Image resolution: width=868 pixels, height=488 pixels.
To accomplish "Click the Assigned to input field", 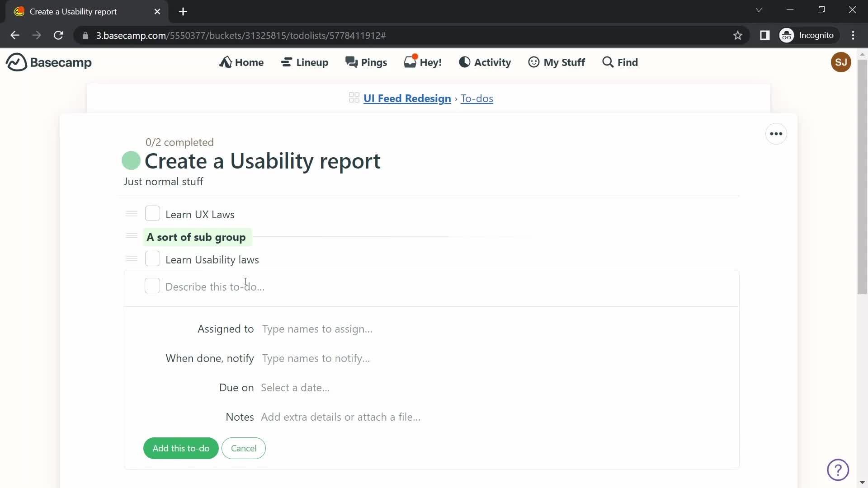I will point(317,329).
